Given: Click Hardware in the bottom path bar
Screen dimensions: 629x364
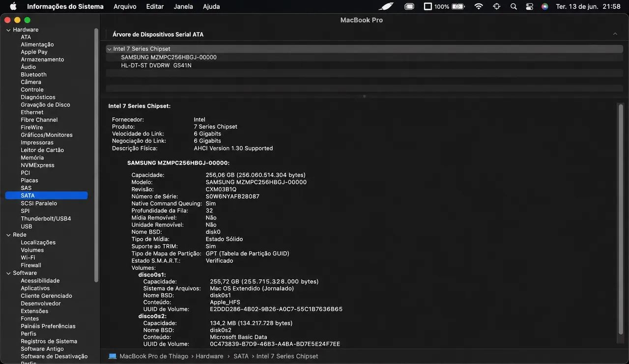Looking at the screenshot, I should click(x=209, y=356).
